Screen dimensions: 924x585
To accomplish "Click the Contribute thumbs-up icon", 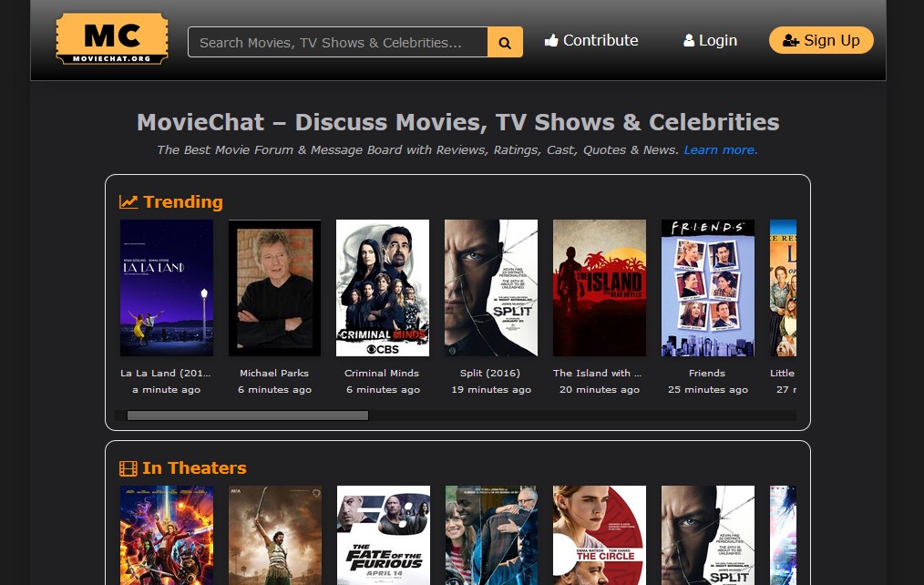I will (x=551, y=40).
